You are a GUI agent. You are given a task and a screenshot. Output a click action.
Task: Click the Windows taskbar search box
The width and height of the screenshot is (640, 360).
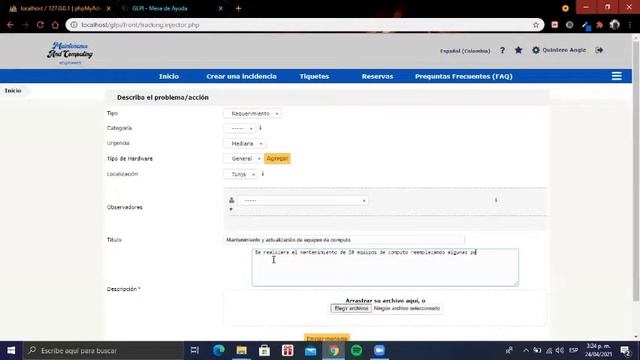click(x=103, y=351)
